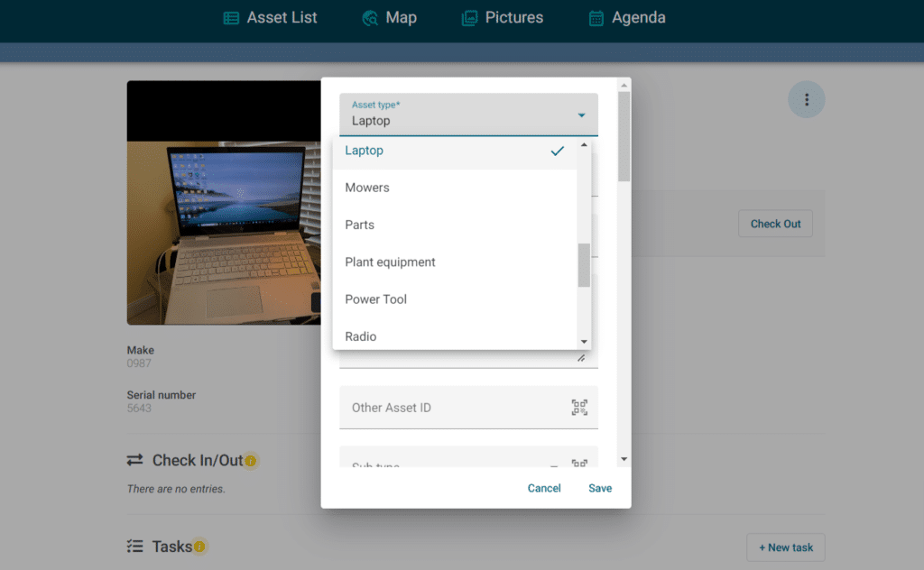Image resolution: width=924 pixels, height=570 pixels.
Task: Click the Map icon in navigation
Action: point(370,18)
